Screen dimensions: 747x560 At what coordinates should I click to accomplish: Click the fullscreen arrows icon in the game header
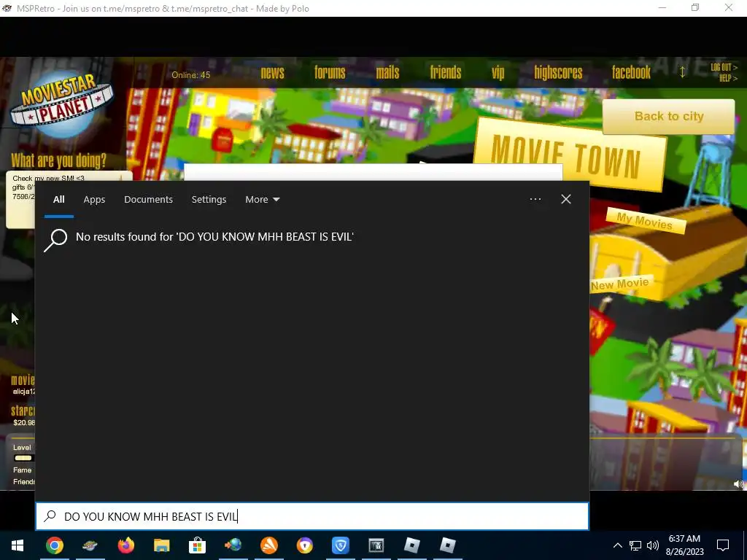(x=682, y=72)
